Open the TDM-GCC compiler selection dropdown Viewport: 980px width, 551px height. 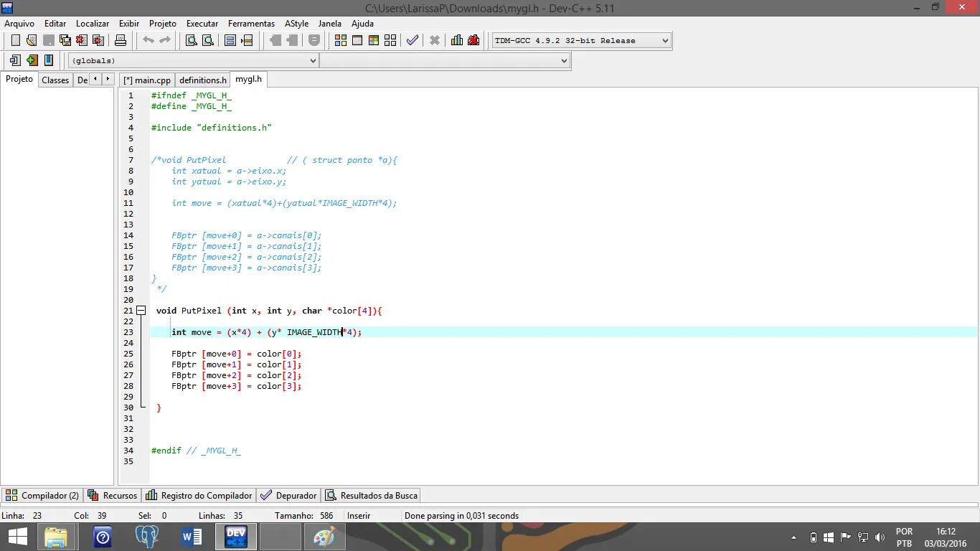pos(581,41)
